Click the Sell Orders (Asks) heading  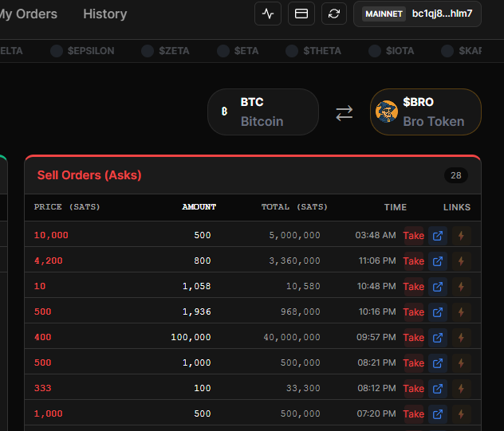tap(89, 175)
